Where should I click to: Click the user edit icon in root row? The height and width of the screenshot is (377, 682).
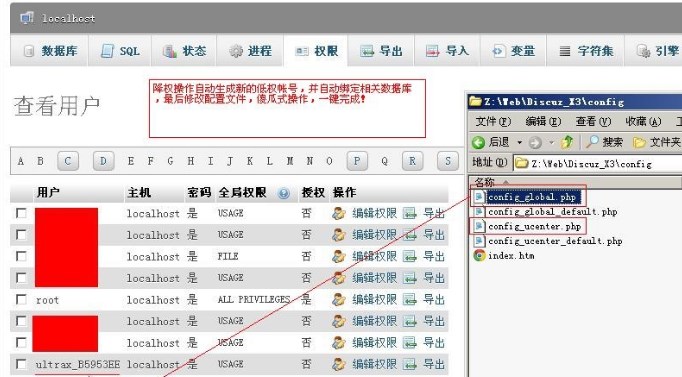(x=338, y=300)
